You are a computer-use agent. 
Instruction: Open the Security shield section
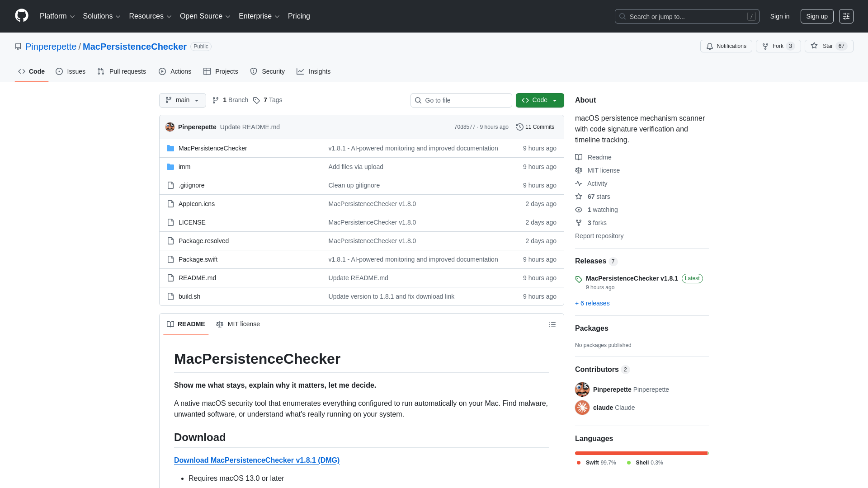[267, 71]
